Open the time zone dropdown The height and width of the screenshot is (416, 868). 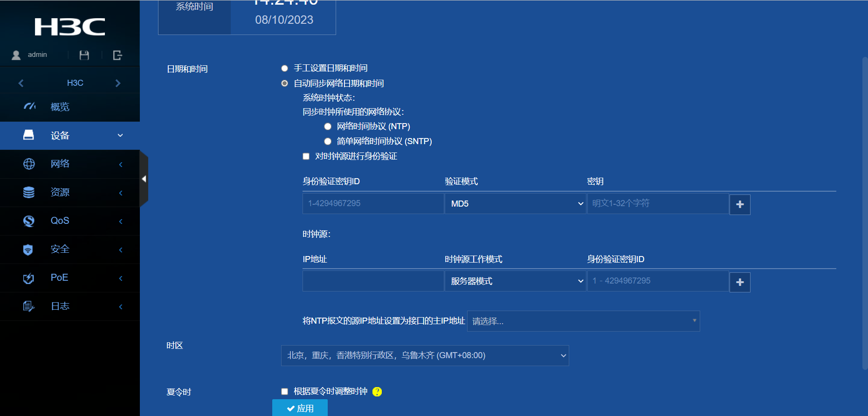425,355
